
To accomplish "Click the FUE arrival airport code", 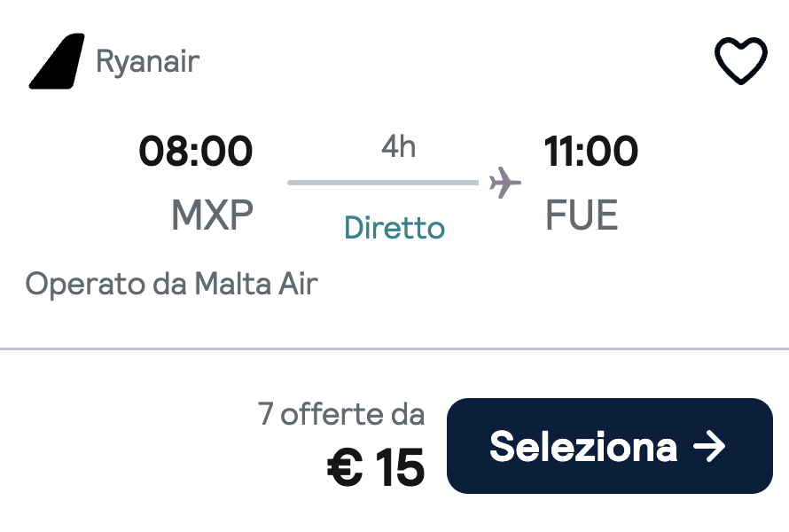I will pos(582,215).
